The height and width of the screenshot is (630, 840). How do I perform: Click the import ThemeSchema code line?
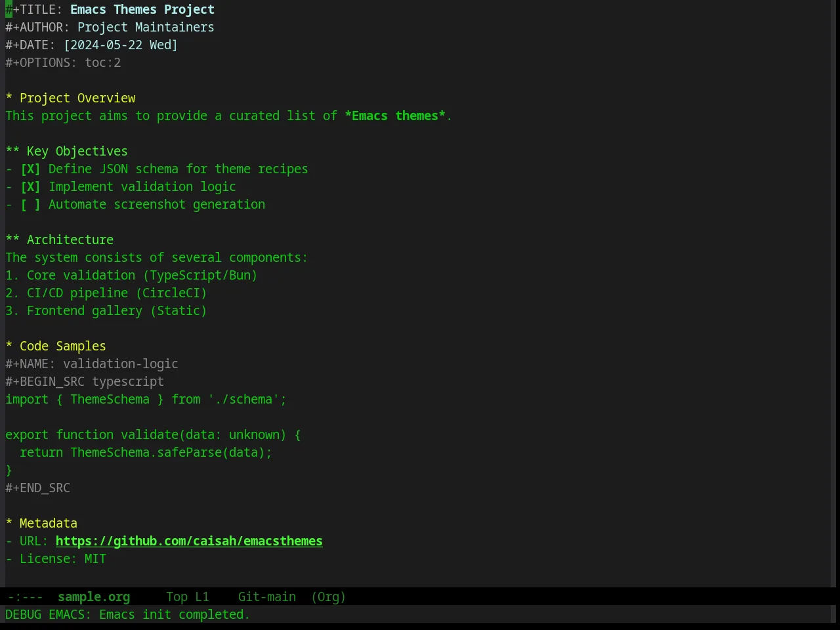coord(146,400)
